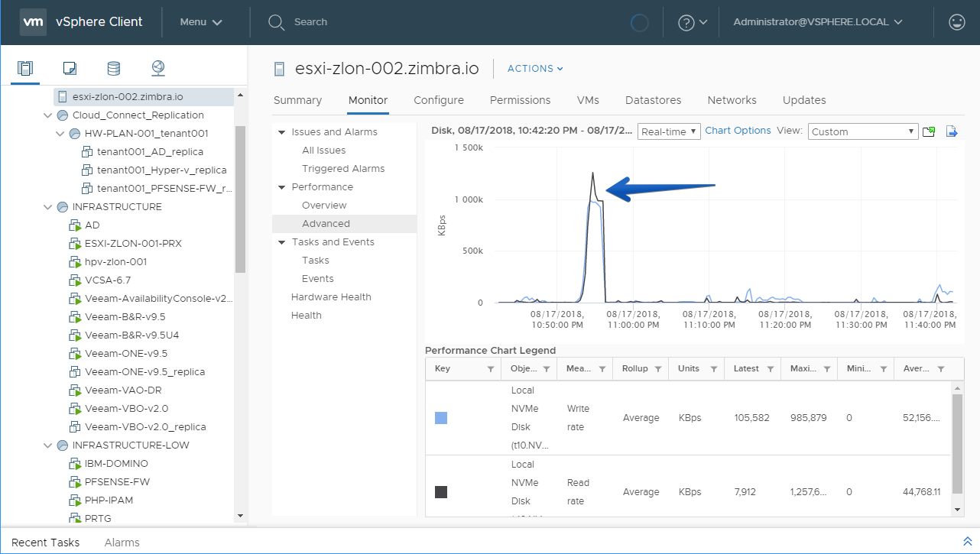Open the smiley feedback icon
Image resolution: width=980 pixels, height=554 pixels.
[956, 22]
